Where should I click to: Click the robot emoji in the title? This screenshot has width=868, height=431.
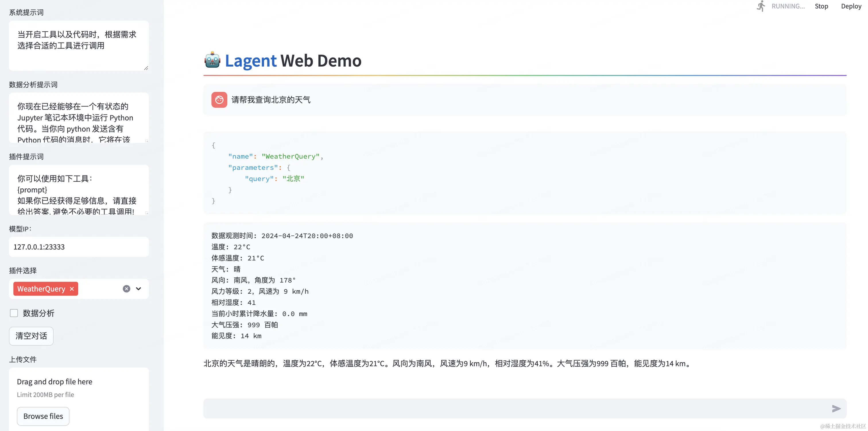pyautogui.click(x=212, y=60)
